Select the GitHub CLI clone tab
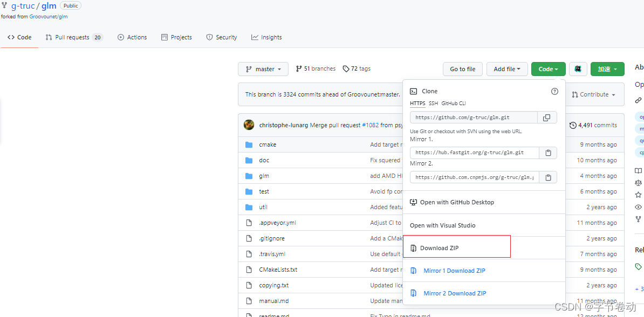The width and height of the screenshot is (644, 317). [x=454, y=104]
